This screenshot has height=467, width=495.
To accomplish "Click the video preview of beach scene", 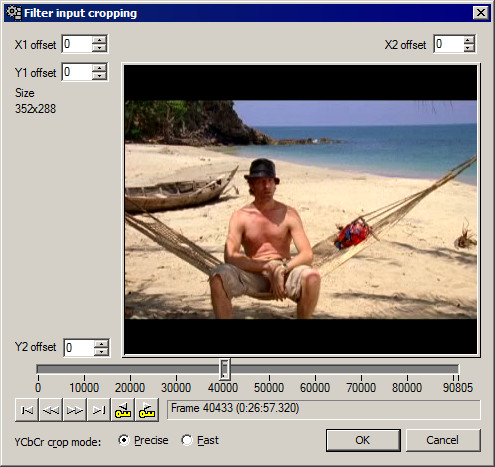I will (301, 210).
